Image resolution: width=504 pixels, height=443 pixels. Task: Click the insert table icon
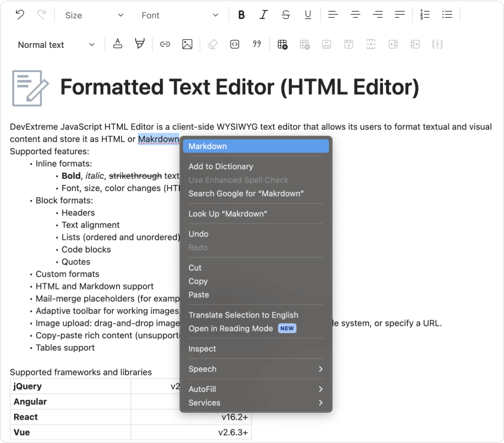click(x=282, y=44)
